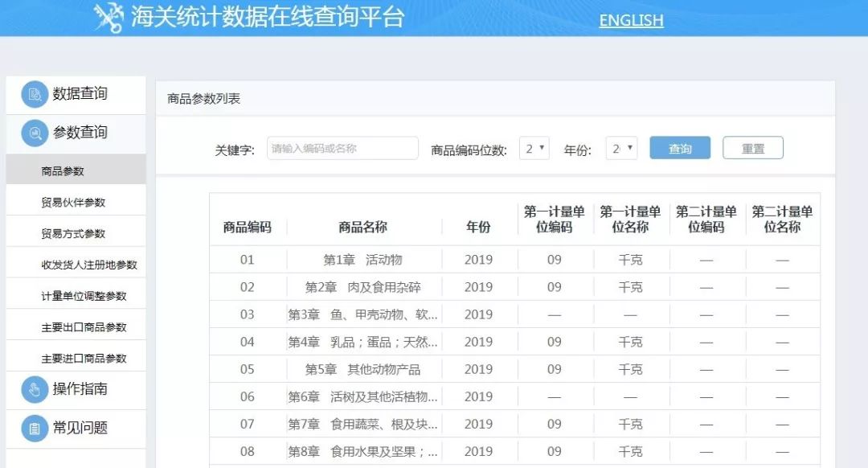Screen dimensions: 868x468
Task: Select the 参数查询 magnifier icon
Action: tap(34, 133)
